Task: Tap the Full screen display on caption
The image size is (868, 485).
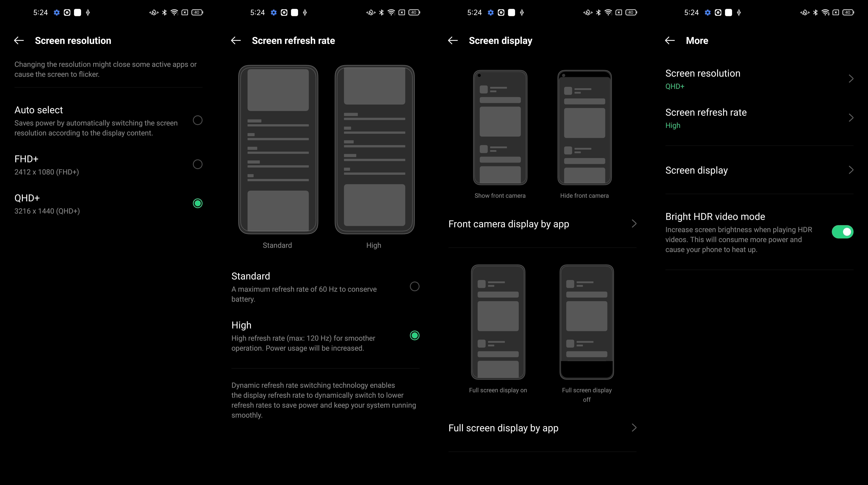Action: (x=498, y=390)
